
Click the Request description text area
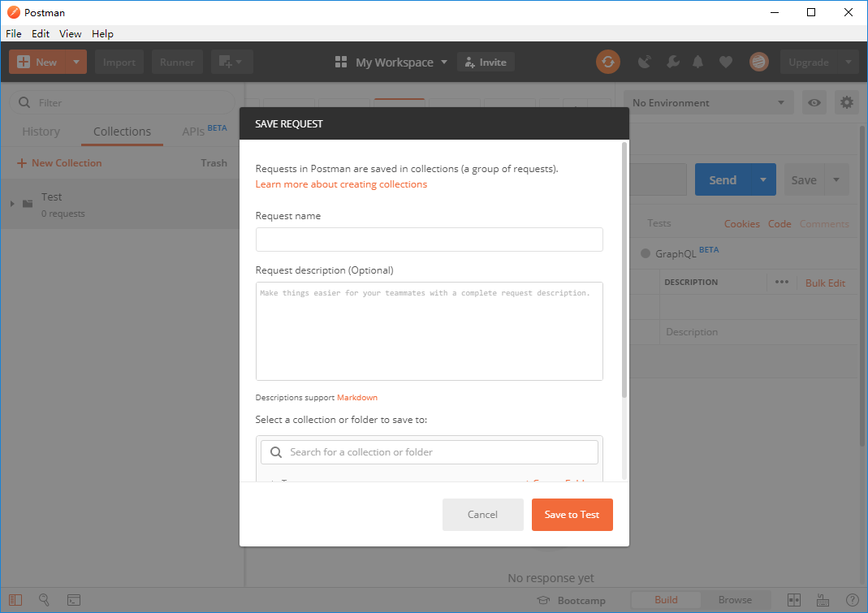click(429, 331)
